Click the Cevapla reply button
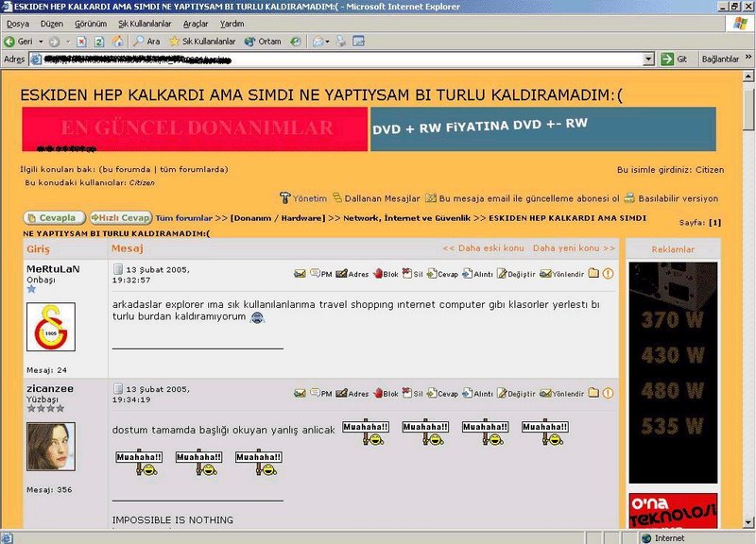 pos(55,217)
